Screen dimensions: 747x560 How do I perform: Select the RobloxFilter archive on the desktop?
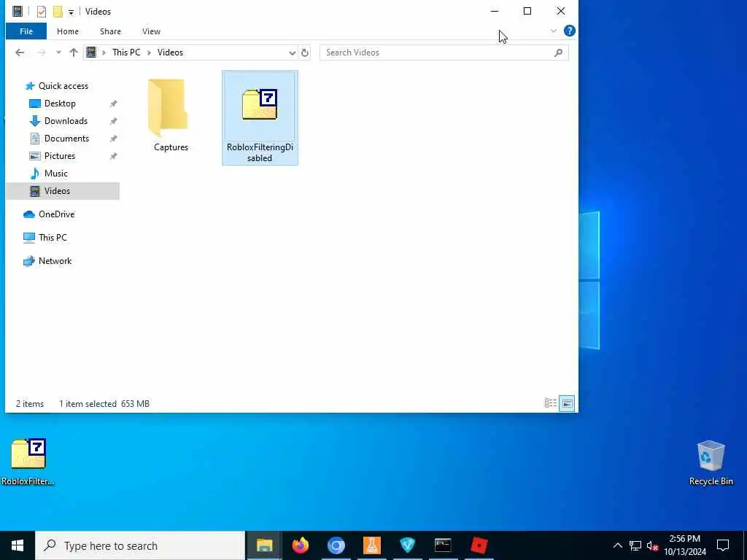point(28,462)
